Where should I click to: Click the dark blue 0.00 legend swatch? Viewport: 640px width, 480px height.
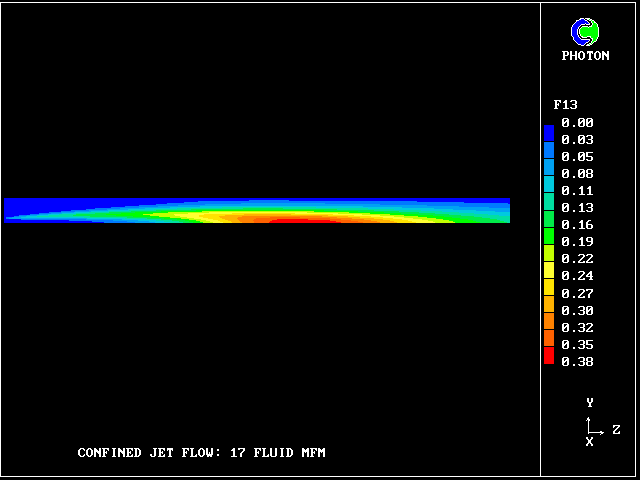549,130
